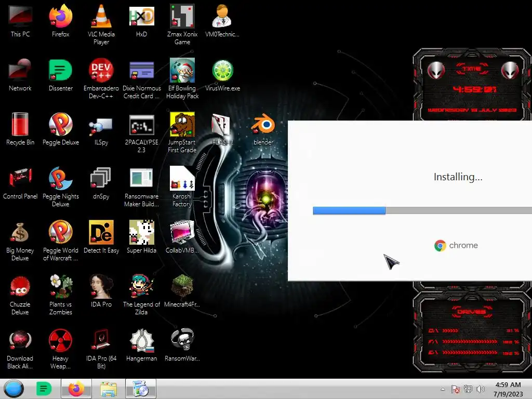Select the RansomWar desktop icon
532x399 pixels.
click(182, 345)
